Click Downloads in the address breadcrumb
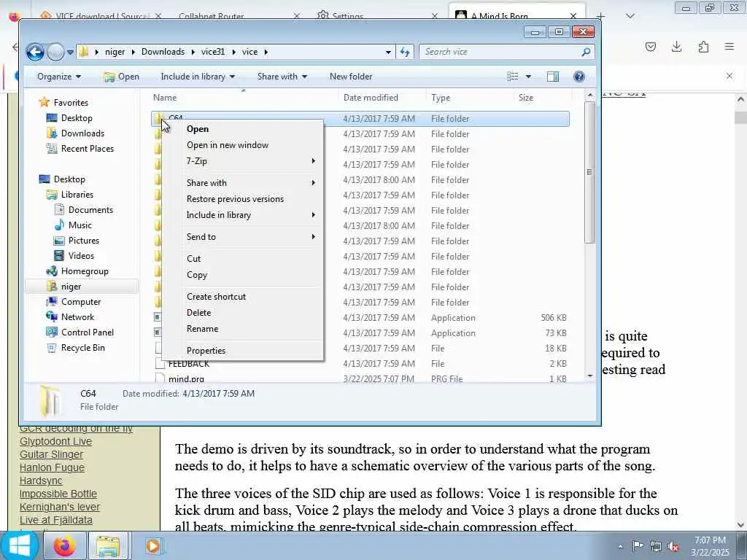 (x=163, y=52)
